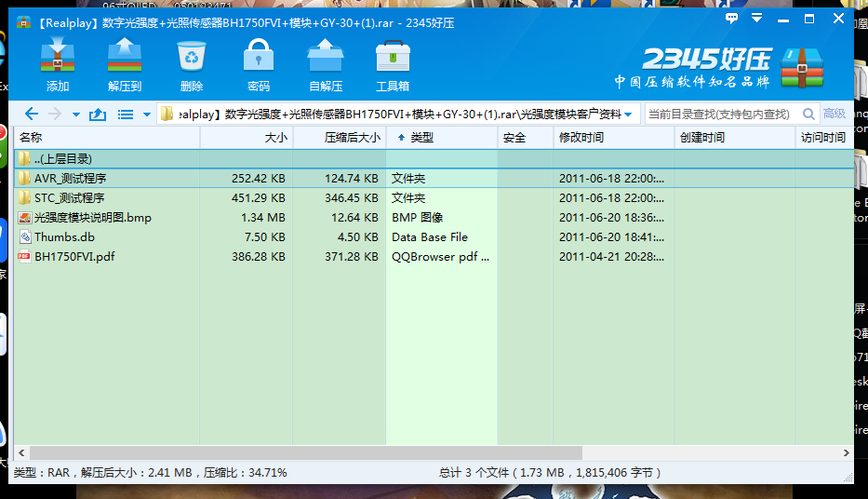The image size is (868, 499).
Task: Click the 解压到 (Extract to) toolbar icon
Action: point(125,63)
